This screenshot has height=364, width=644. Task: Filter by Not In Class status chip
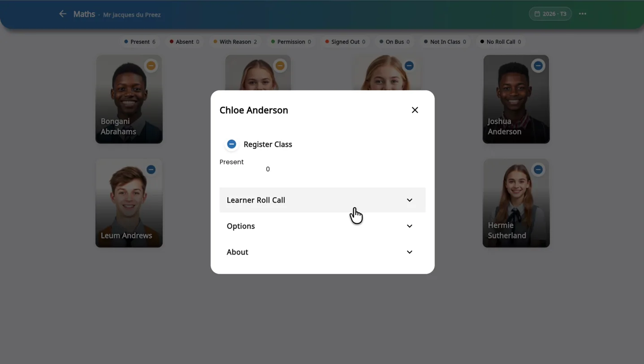[445, 42]
